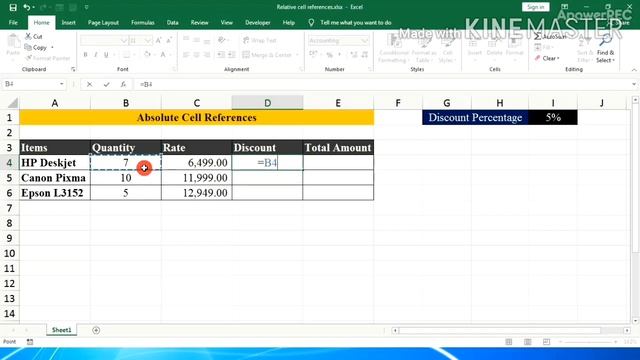
Task: Click the Canon Pixma cell
Action: tap(55, 178)
